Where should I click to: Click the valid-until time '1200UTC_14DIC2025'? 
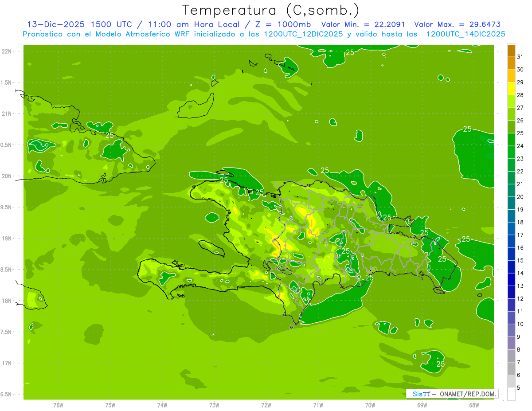click(465, 34)
